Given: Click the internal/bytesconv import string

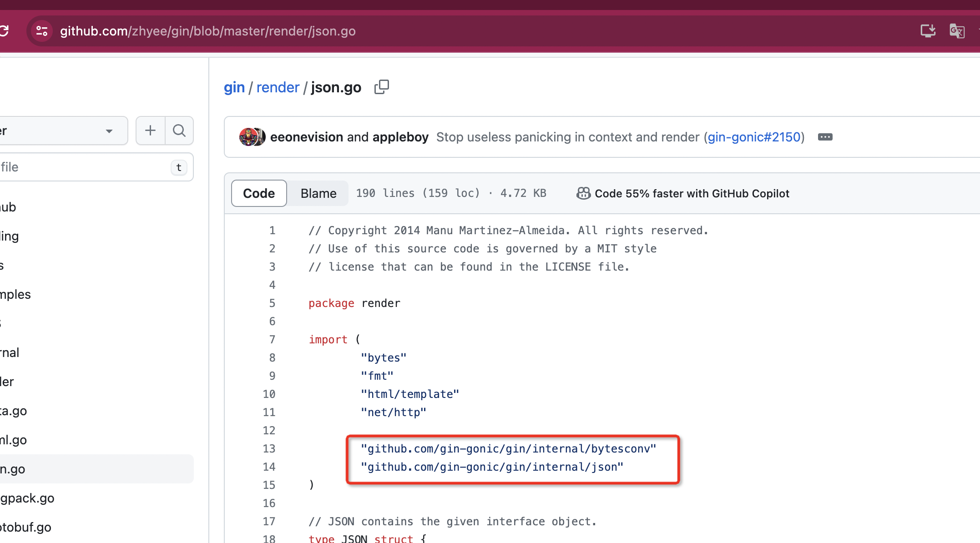Looking at the screenshot, I should (x=509, y=449).
